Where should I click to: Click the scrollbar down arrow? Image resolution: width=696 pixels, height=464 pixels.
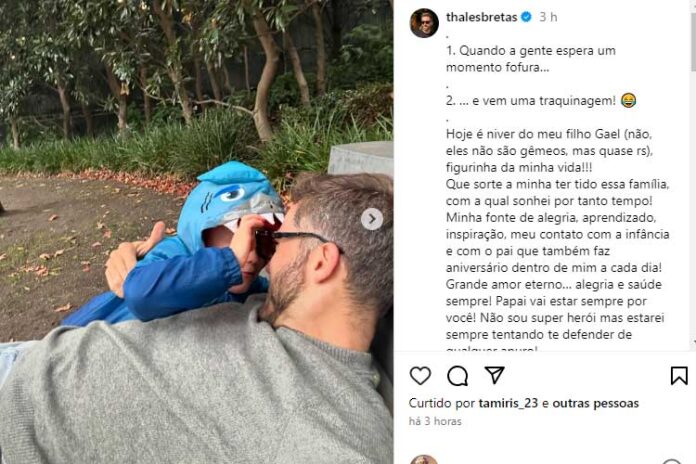point(693,343)
